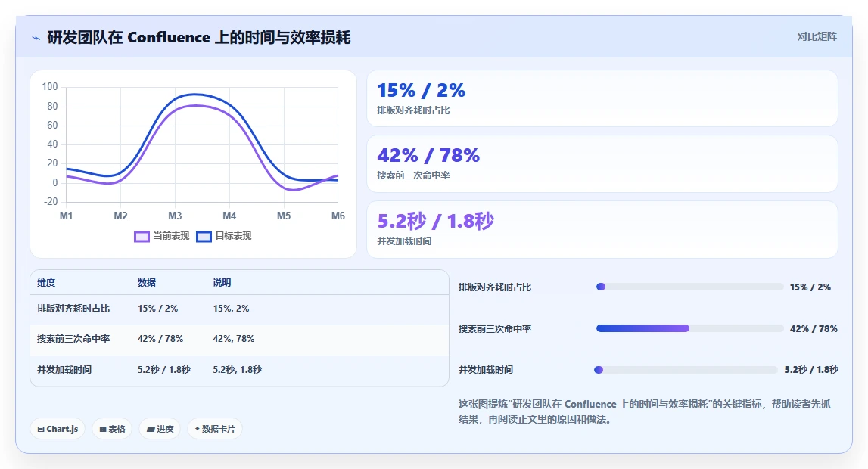Click the summary paragraph starting 这张图提炼

(x=644, y=412)
